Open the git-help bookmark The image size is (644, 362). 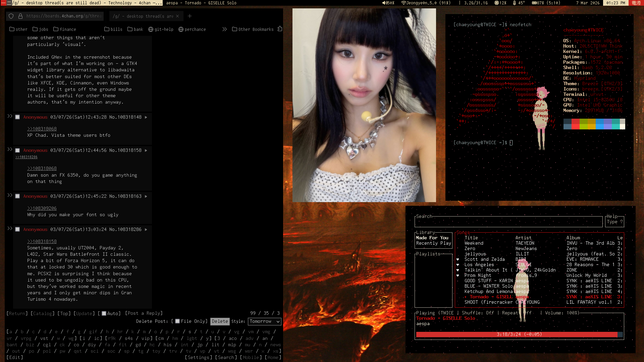pos(161,29)
